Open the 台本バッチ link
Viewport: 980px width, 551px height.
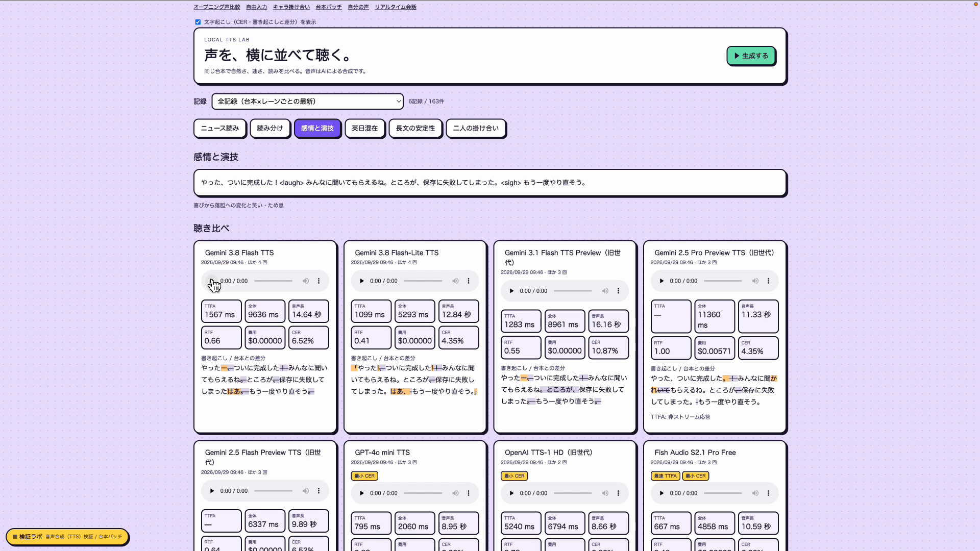coord(329,7)
